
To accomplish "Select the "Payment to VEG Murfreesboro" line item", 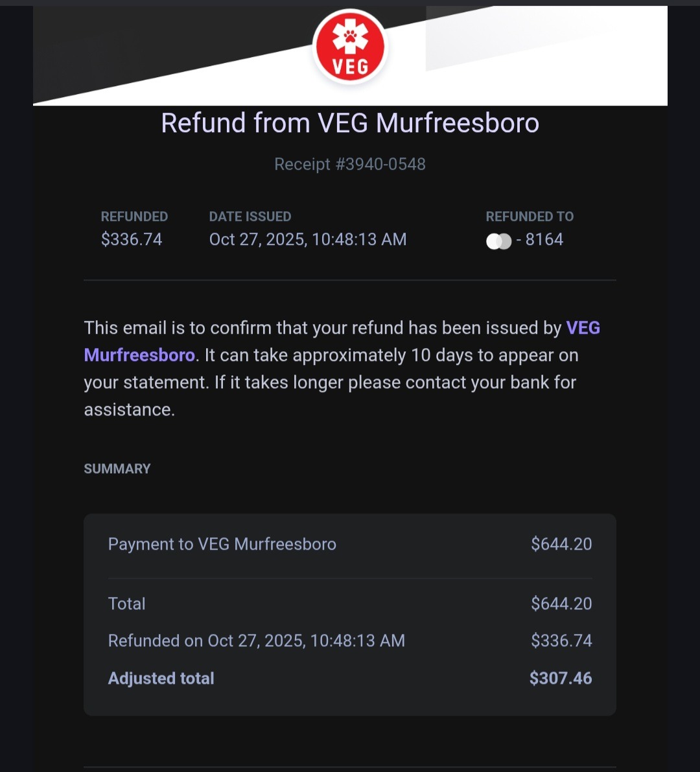I will (x=222, y=544).
